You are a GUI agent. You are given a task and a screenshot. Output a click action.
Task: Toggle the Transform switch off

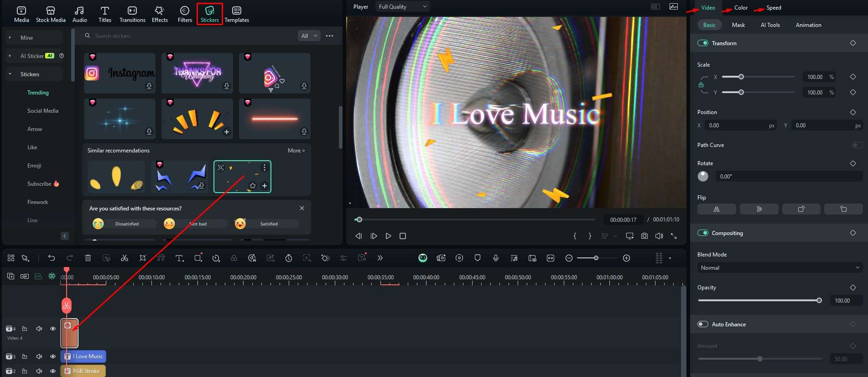coord(703,43)
